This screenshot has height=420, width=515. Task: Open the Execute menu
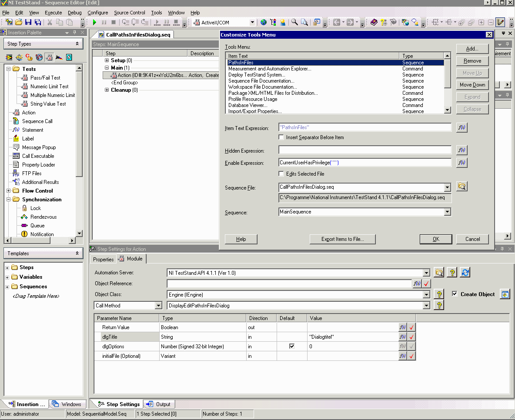53,13
